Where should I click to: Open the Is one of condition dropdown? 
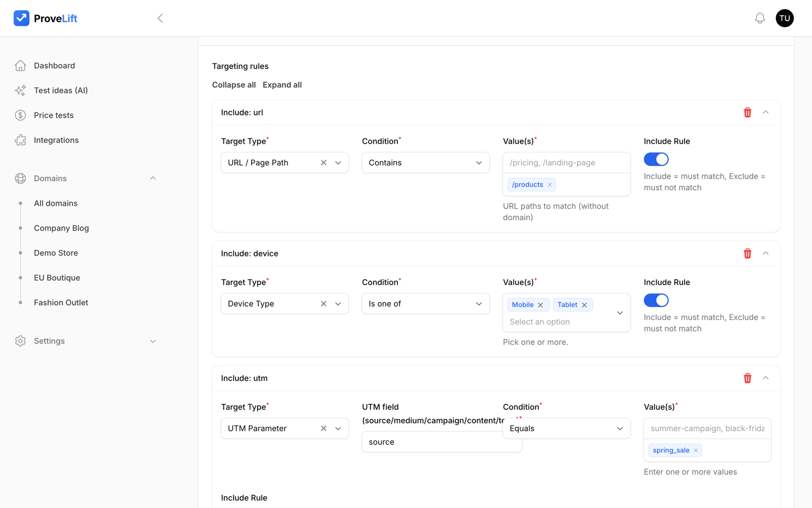(x=425, y=304)
